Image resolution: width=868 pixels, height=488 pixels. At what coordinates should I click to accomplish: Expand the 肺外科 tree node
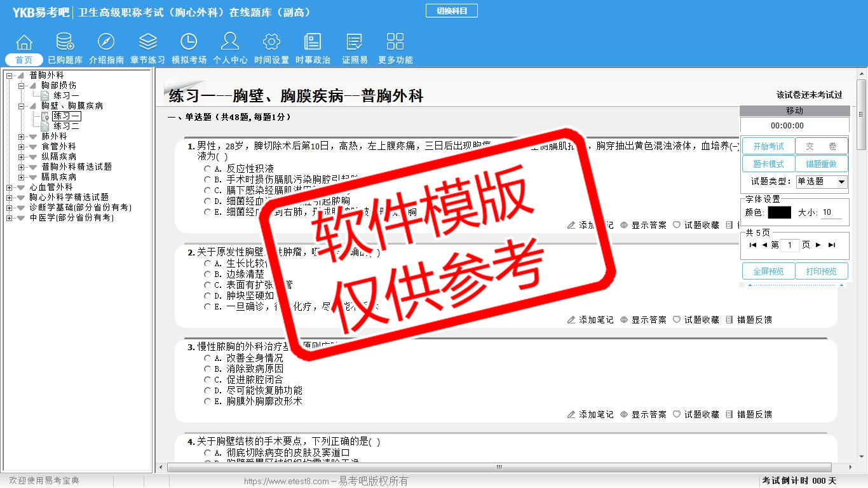point(22,137)
